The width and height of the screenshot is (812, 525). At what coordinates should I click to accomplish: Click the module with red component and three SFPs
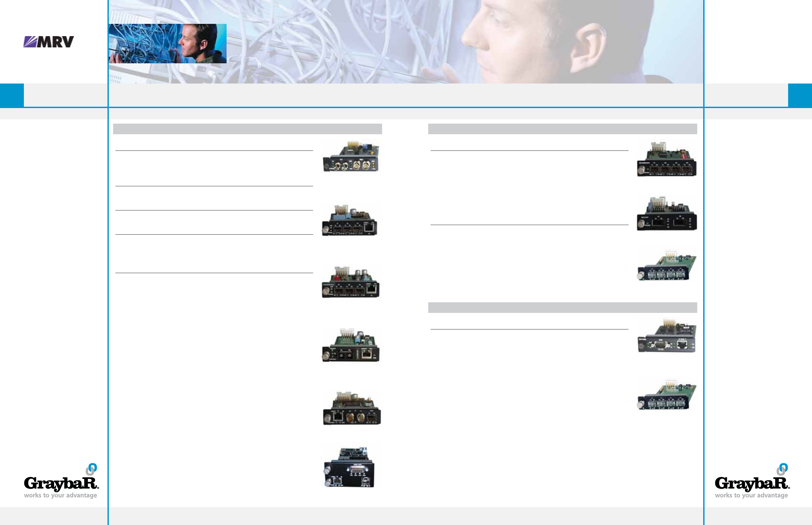[351, 283]
